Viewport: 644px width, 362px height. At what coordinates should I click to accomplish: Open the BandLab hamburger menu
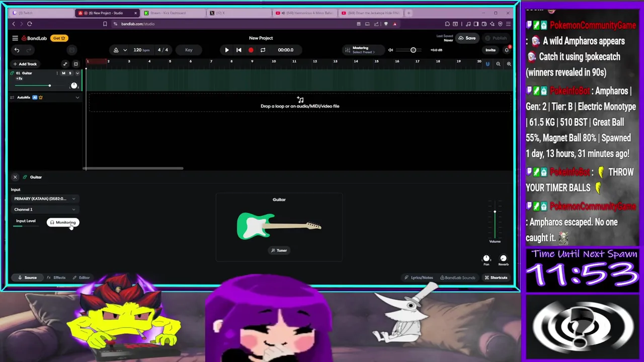tap(15, 38)
